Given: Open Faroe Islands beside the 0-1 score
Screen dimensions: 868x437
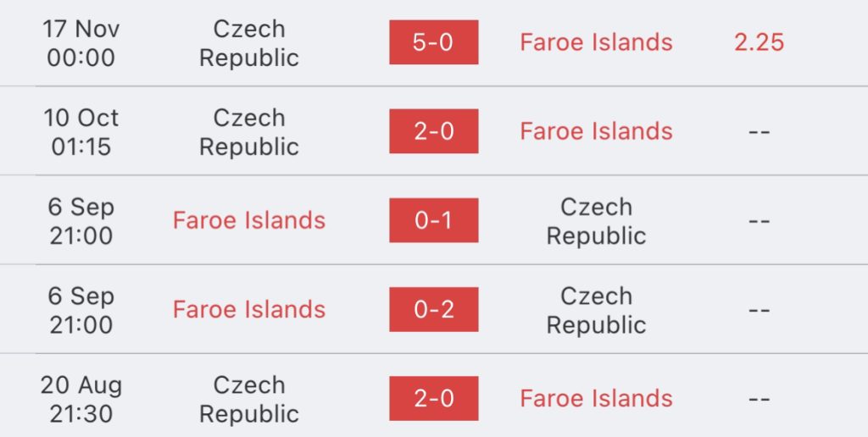Looking at the screenshot, I should tap(249, 220).
